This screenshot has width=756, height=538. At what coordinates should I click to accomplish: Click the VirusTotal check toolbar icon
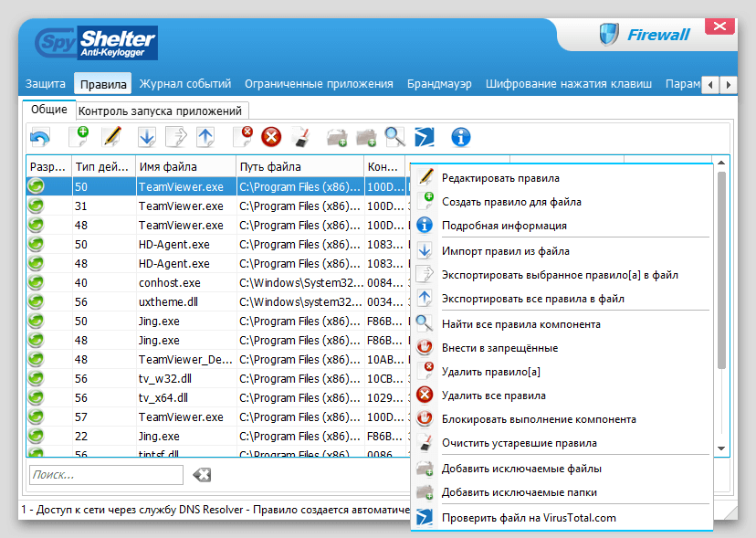(x=425, y=137)
